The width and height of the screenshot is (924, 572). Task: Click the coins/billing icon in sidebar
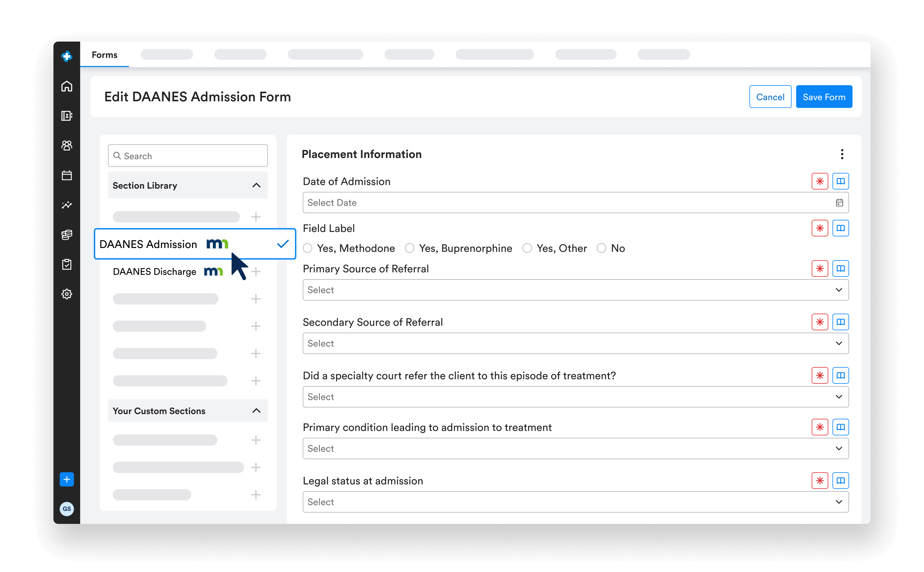coord(67,235)
